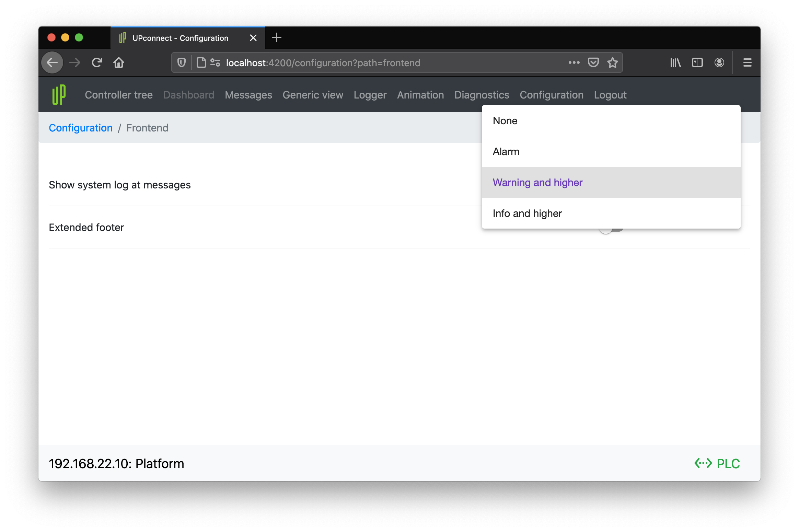Show Firefox sidebars icon
799x532 pixels.
tap(697, 62)
